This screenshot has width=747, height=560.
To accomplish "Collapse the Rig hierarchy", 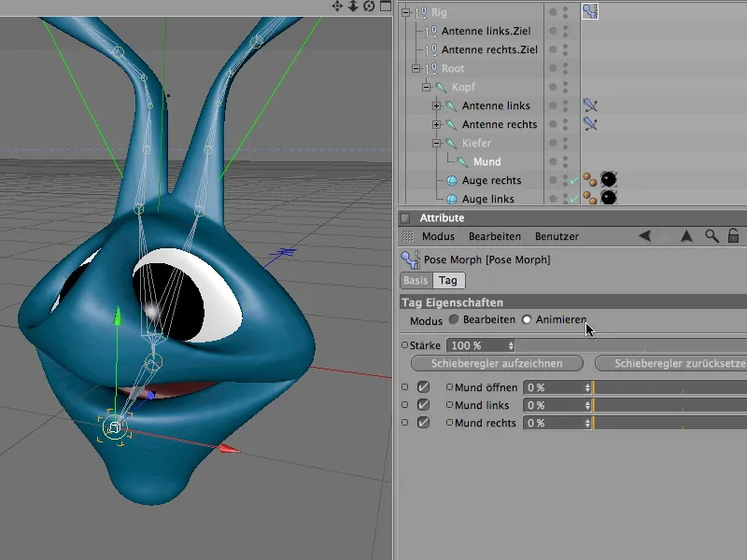I will click(x=406, y=13).
